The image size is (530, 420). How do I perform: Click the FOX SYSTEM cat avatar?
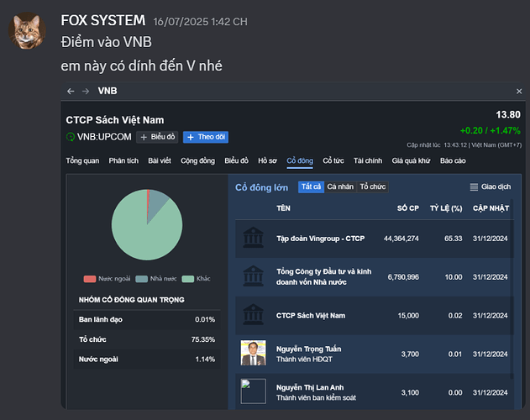tap(27, 31)
